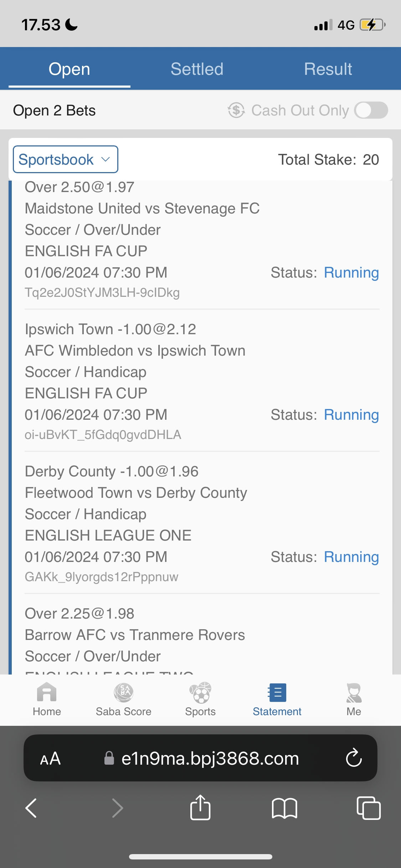Image resolution: width=401 pixels, height=868 pixels.
Task: Tap the Safari share icon
Action: tap(200, 808)
